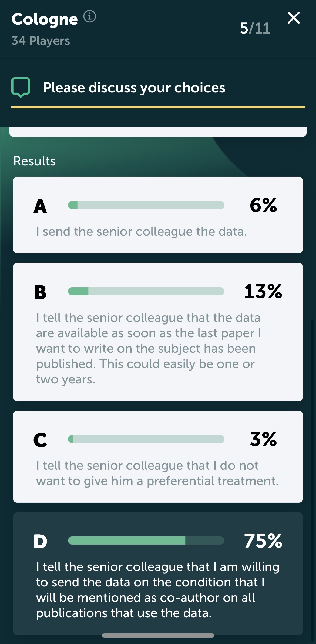Select answer card A about sending data
The image size is (316, 644).
[158, 215]
